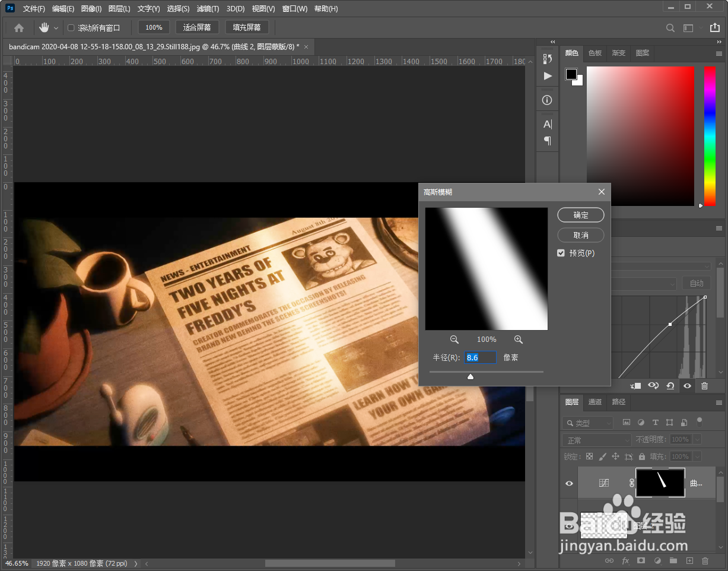
Task: Open the Info panel icon
Action: tap(548, 100)
